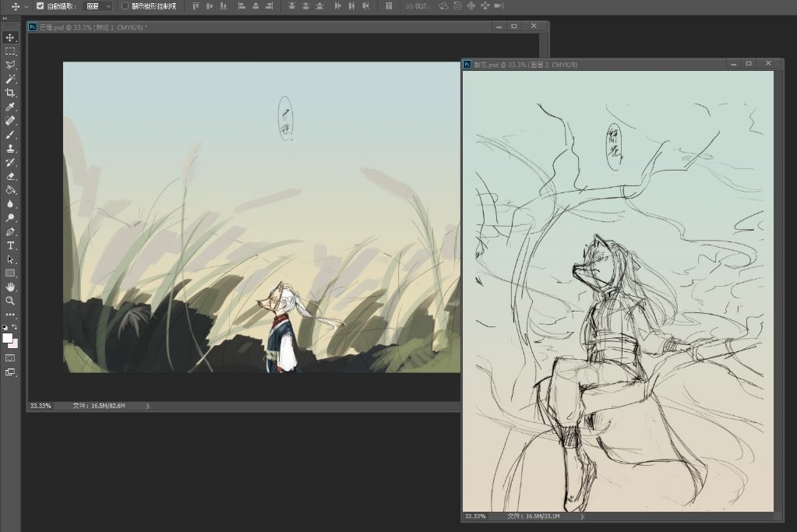Maximize the left document window

pos(514,26)
